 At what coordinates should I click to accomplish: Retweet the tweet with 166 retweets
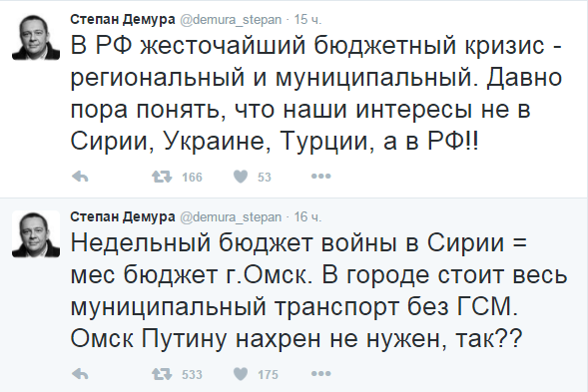[x=162, y=177]
